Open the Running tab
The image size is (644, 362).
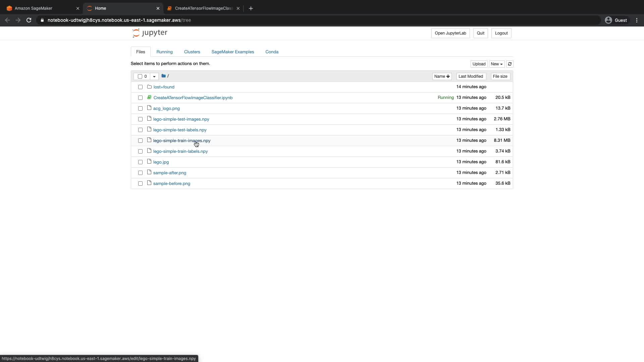pyautogui.click(x=164, y=52)
